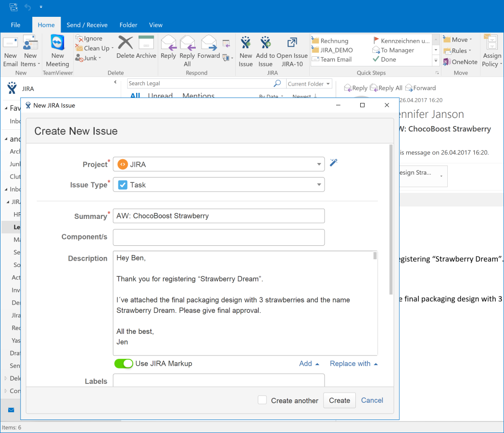Click the Create button
Screen dimensions: 504x433
pyautogui.click(x=340, y=400)
